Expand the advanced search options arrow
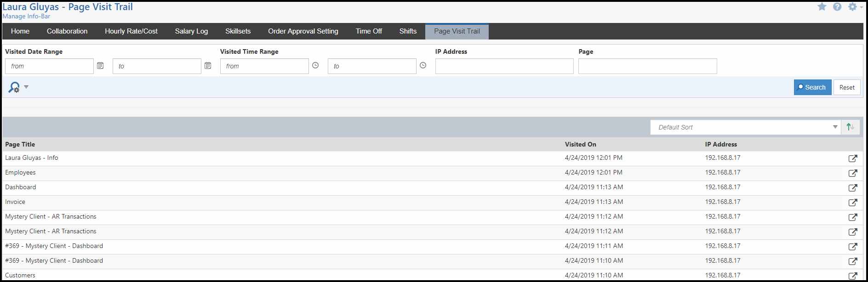The width and height of the screenshot is (868, 282). (x=26, y=87)
